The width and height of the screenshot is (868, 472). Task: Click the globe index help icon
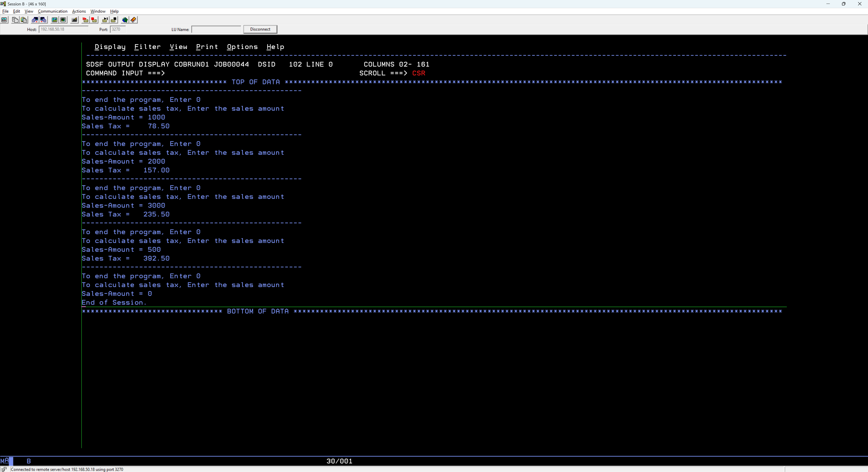pos(125,20)
